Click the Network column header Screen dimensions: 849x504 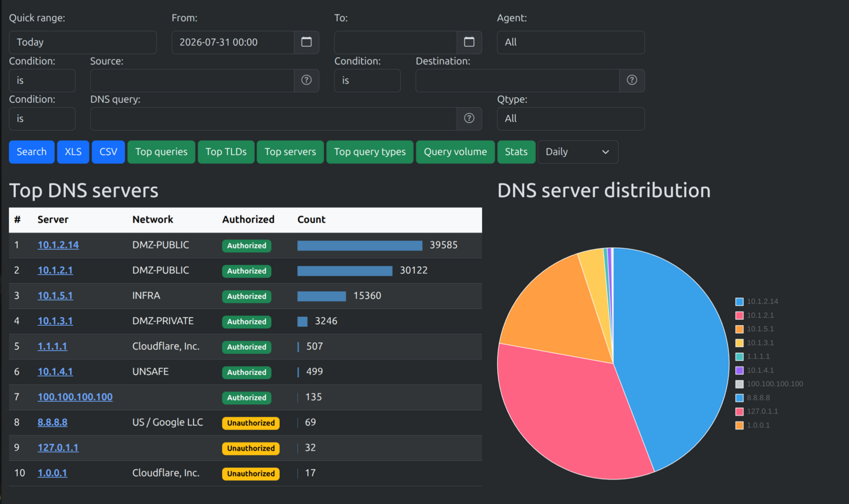[x=153, y=220]
